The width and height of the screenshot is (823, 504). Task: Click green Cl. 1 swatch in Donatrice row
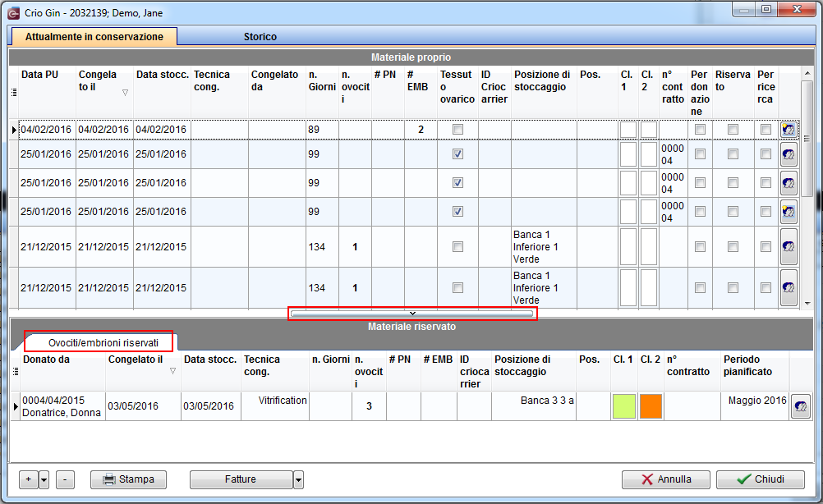pyautogui.click(x=624, y=406)
